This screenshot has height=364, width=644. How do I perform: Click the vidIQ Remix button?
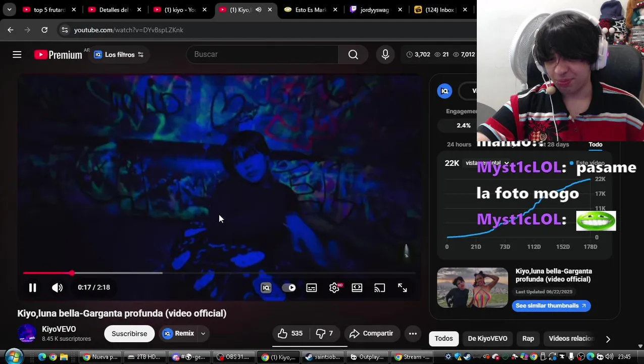click(178, 334)
